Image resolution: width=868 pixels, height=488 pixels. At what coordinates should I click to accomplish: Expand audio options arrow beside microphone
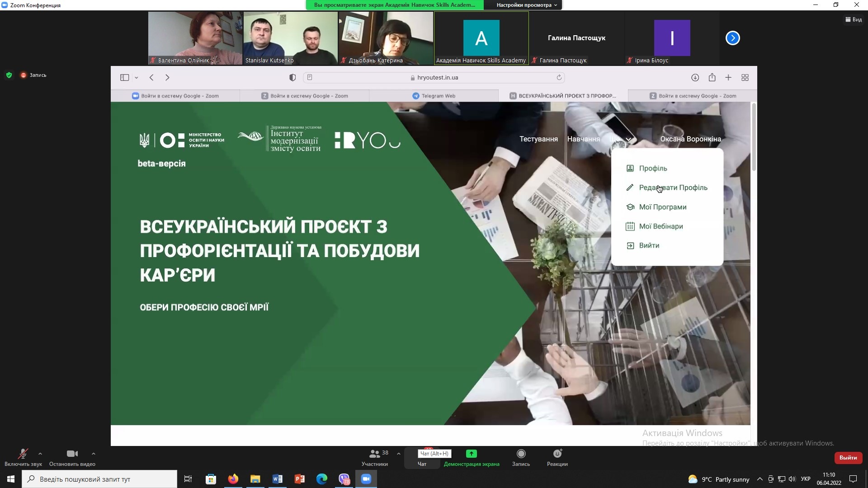(40, 453)
